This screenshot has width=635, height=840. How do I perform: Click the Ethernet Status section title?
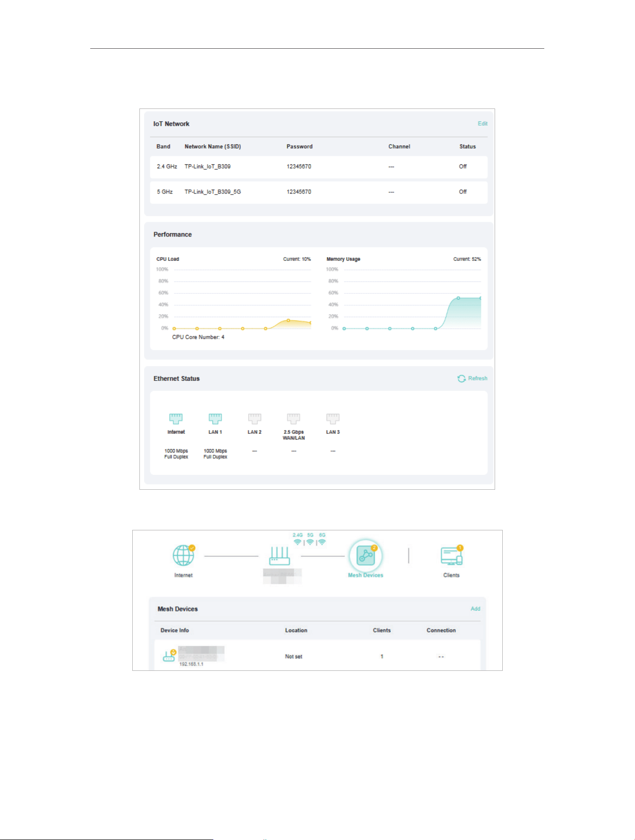click(177, 378)
